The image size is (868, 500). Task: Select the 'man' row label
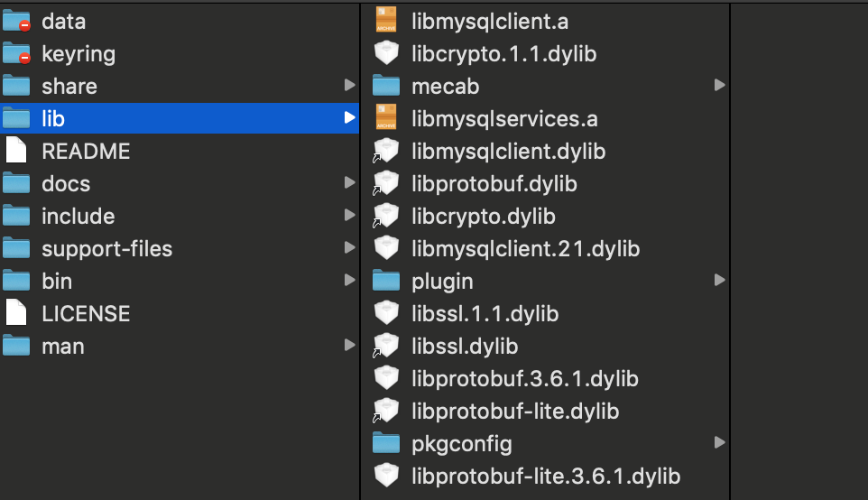63,347
